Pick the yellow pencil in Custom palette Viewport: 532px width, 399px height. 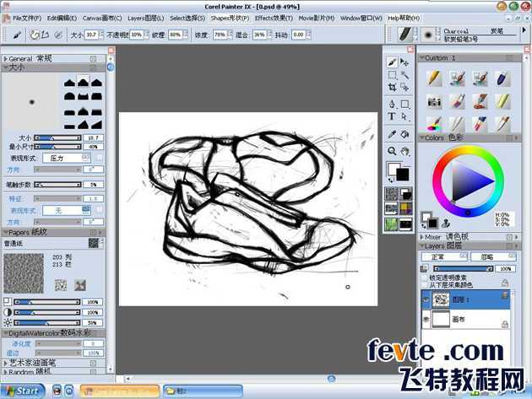(x=433, y=78)
